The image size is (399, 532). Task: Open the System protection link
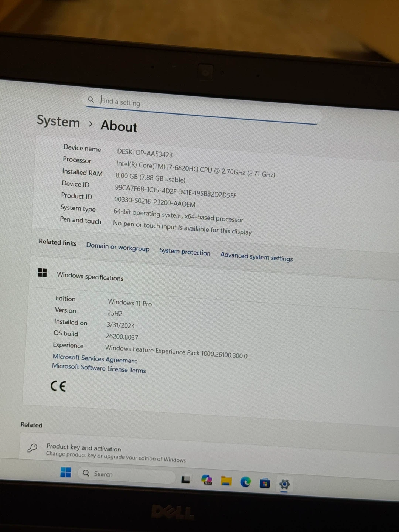tap(185, 252)
